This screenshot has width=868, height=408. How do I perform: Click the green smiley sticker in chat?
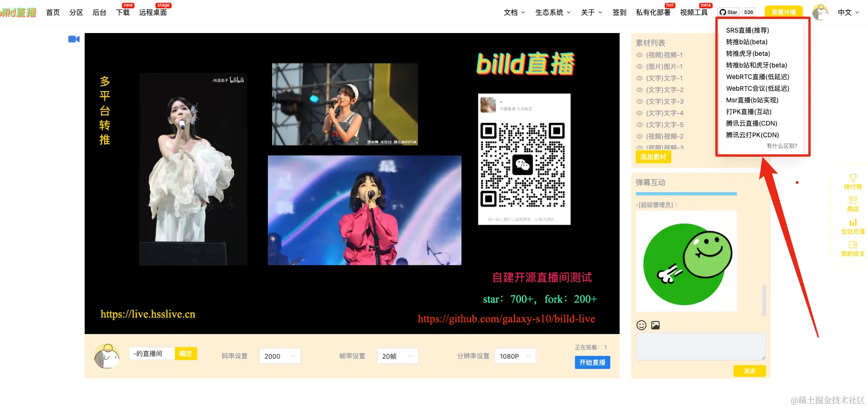pyautogui.click(x=687, y=261)
